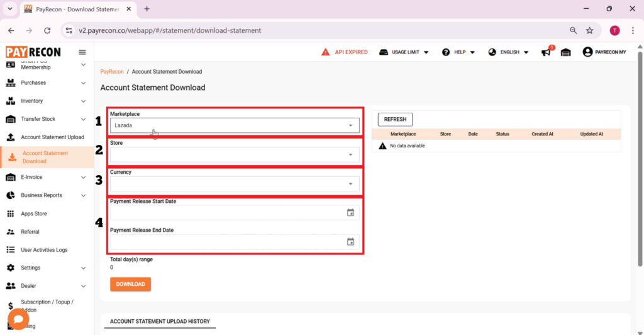Expand the E-Invoice menu chevron
Image resolution: width=644 pixels, height=335 pixels.
(x=84, y=178)
